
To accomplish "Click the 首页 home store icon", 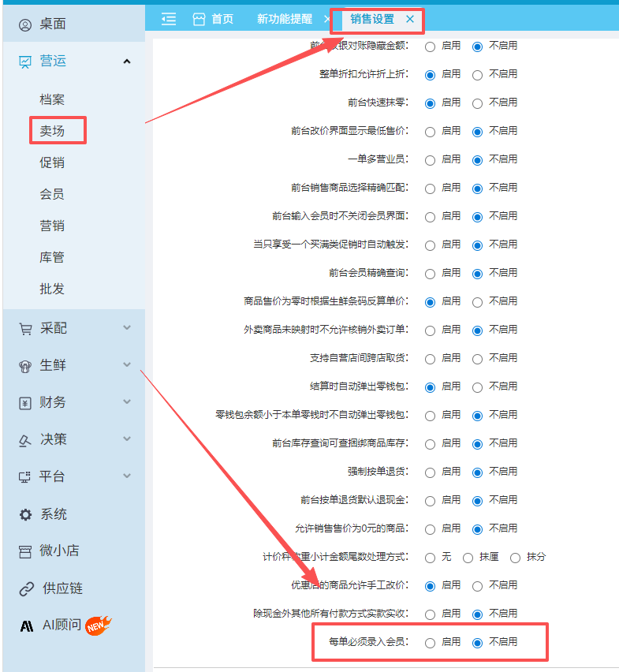I will 199,19.
